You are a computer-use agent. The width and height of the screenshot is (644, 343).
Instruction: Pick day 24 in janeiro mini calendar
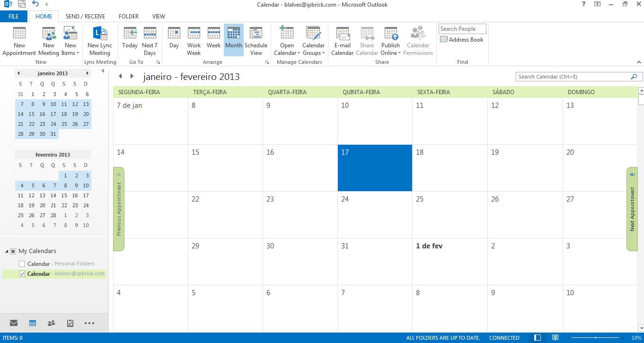pos(53,124)
